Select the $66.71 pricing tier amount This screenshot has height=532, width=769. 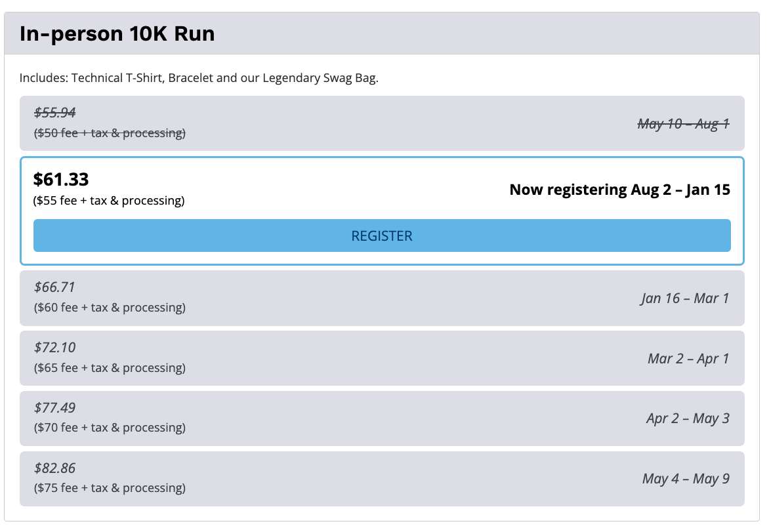click(55, 287)
